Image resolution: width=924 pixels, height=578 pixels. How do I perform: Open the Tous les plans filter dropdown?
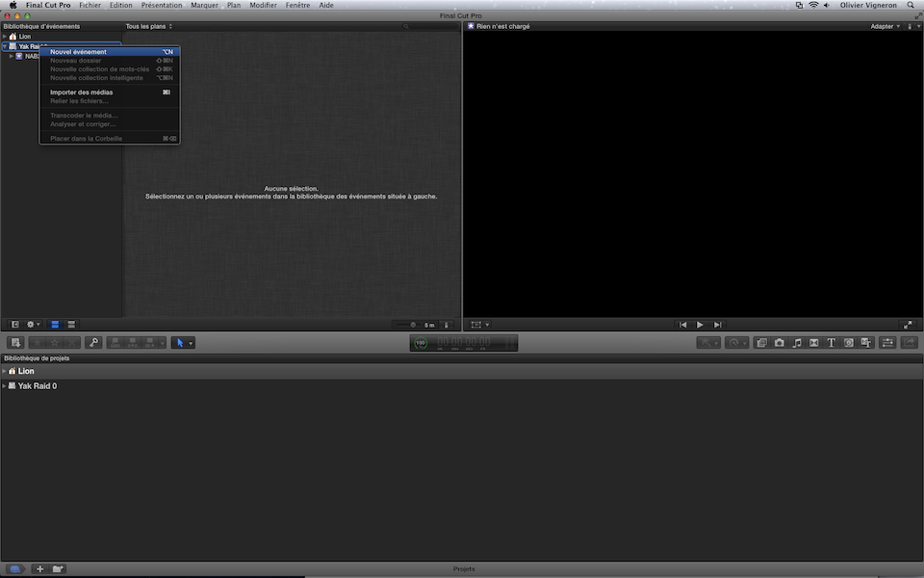click(x=148, y=27)
